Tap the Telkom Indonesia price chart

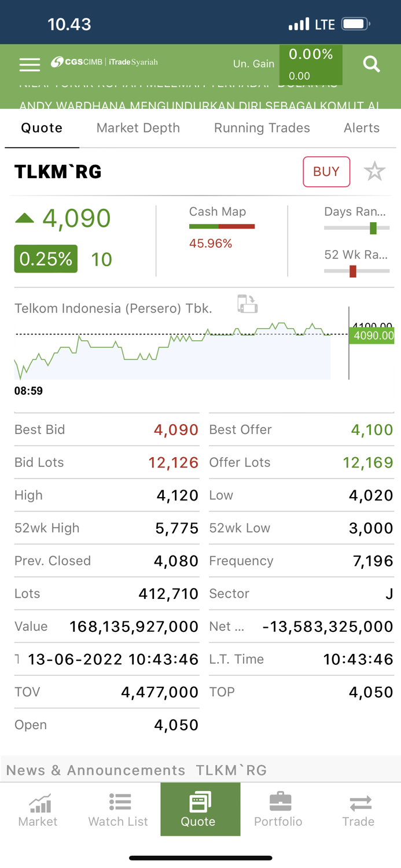(174, 347)
